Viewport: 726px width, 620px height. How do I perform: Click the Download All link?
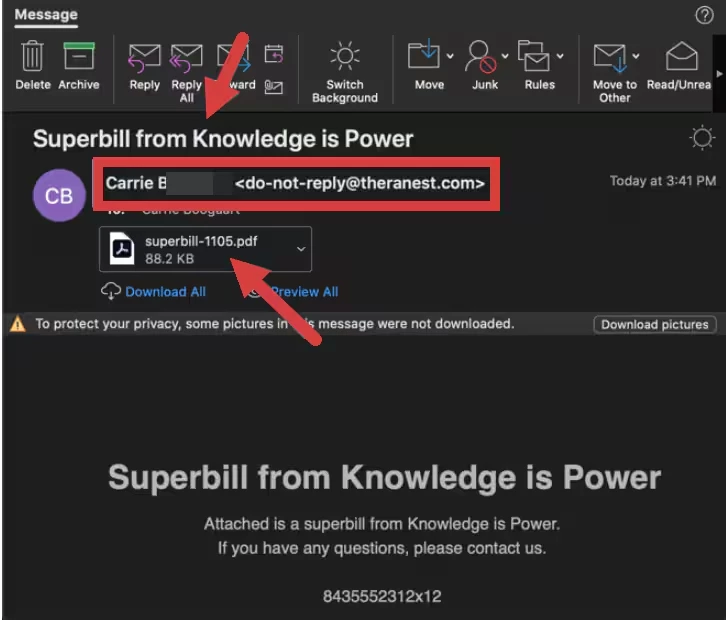tap(165, 292)
